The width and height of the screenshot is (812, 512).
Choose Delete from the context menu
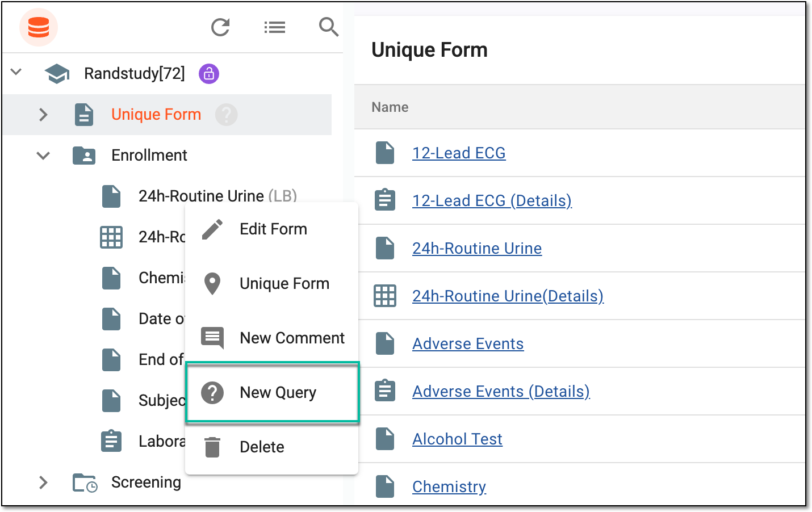coord(272,447)
